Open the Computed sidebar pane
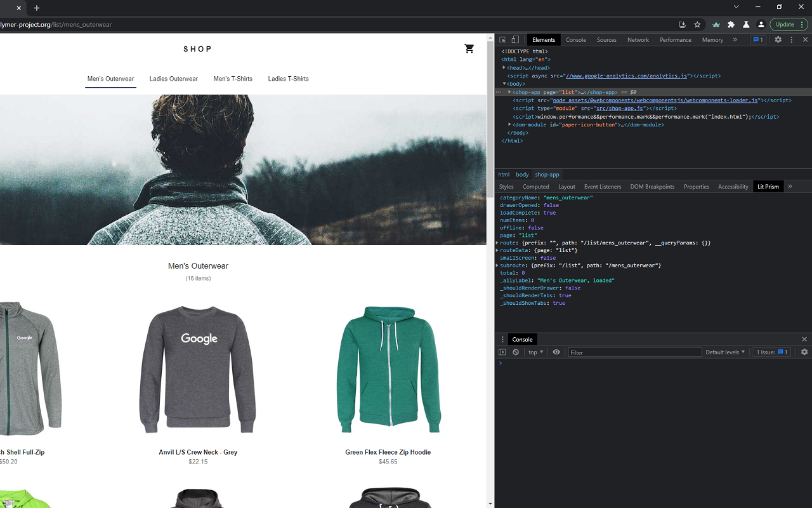The image size is (812, 508). pos(536,187)
